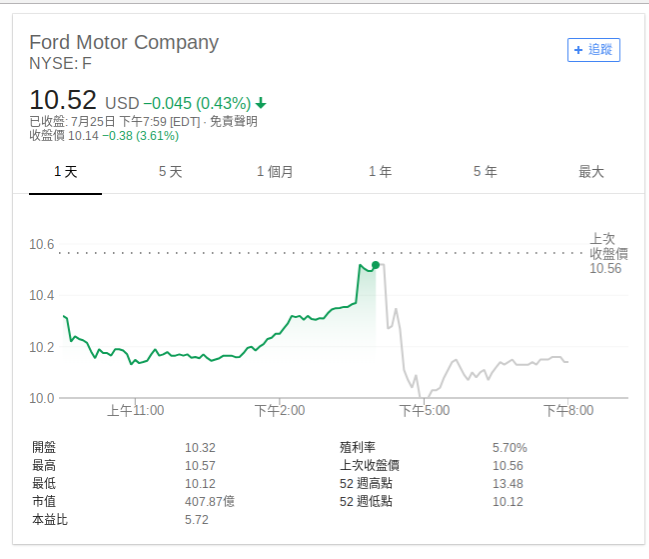Click the green marker dot on chart
This screenshot has width=649, height=559.
tap(375, 265)
